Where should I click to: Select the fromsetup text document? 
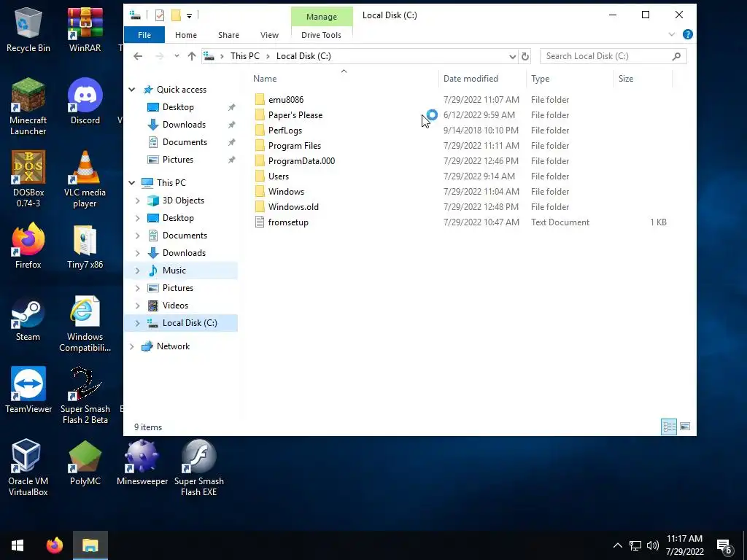click(x=288, y=222)
